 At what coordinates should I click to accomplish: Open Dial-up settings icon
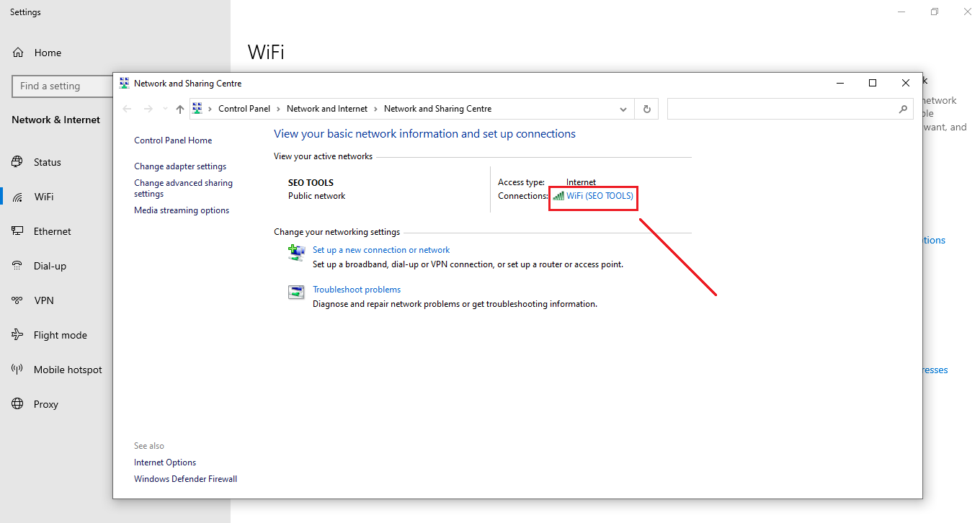18,266
